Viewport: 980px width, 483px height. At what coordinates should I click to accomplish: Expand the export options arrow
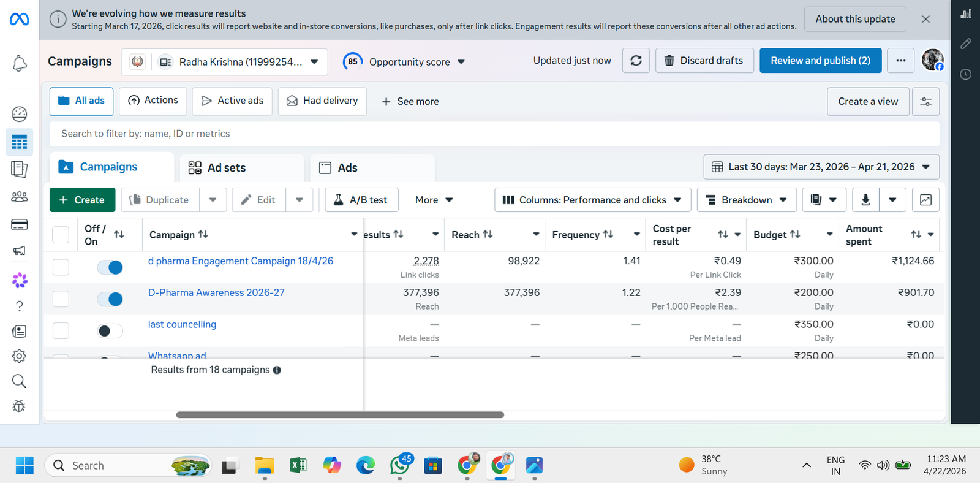(x=892, y=200)
